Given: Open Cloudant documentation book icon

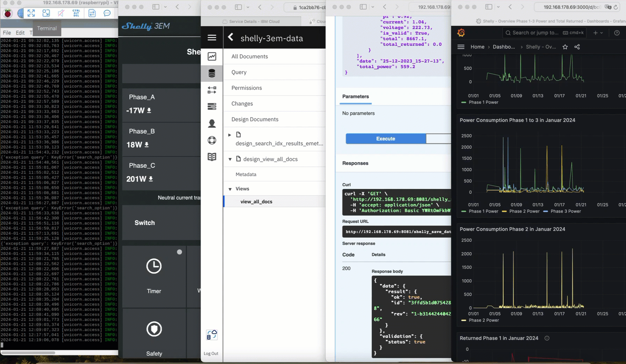Looking at the screenshot, I should [212, 157].
